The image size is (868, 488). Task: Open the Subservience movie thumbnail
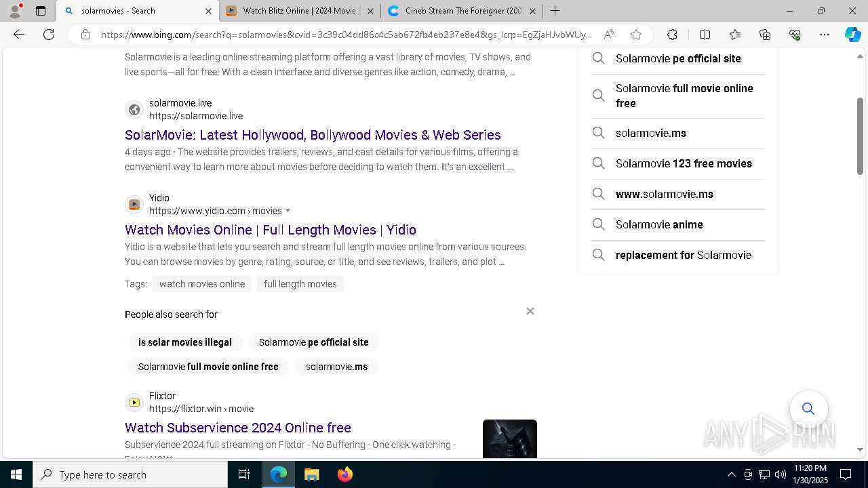(x=510, y=439)
